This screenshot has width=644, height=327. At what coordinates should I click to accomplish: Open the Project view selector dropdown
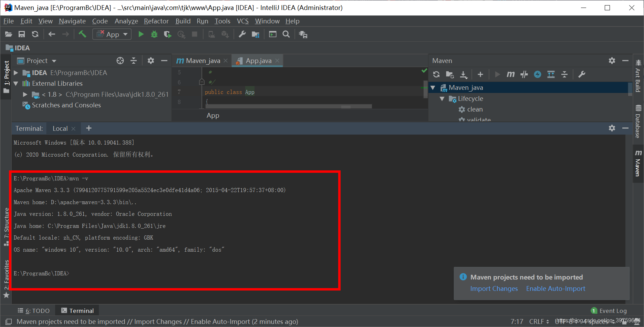pos(37,61)
